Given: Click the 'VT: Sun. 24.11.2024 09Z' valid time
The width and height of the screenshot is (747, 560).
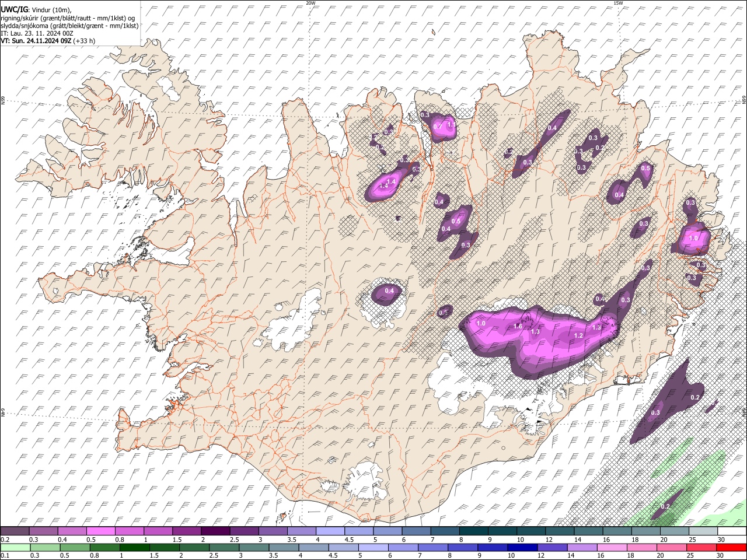Looking at the screenshot, I should [x=36, y=41].
